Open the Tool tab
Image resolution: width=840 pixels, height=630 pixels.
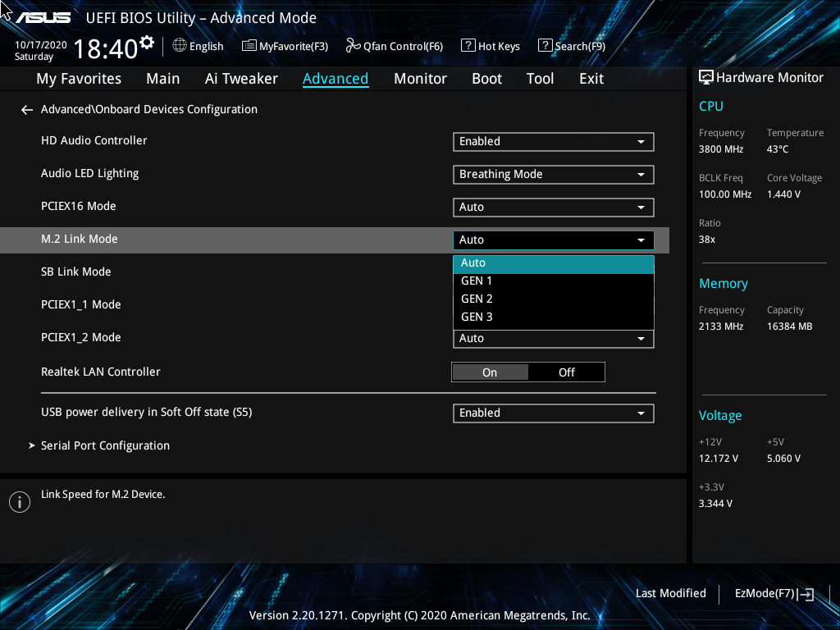540,79
